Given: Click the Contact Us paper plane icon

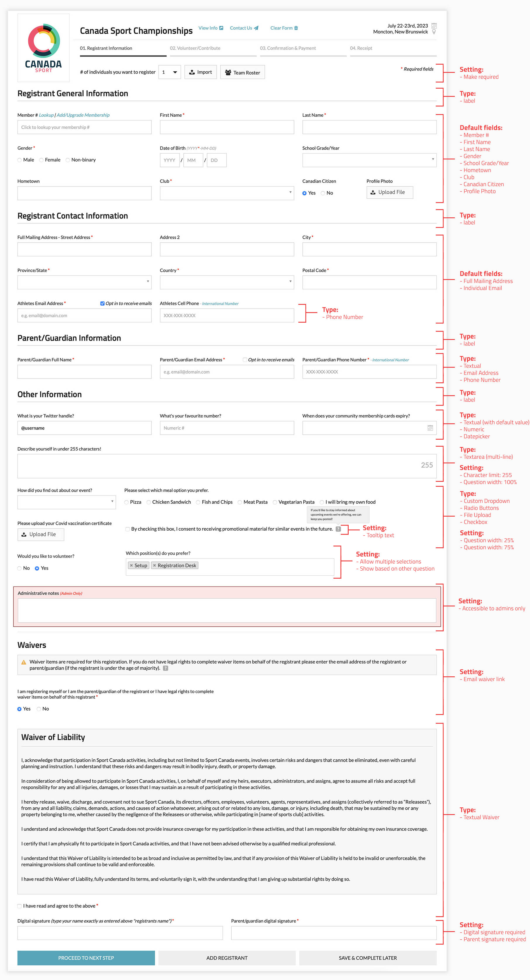Looking at the screenshot, I should click(x=256, y=28).
